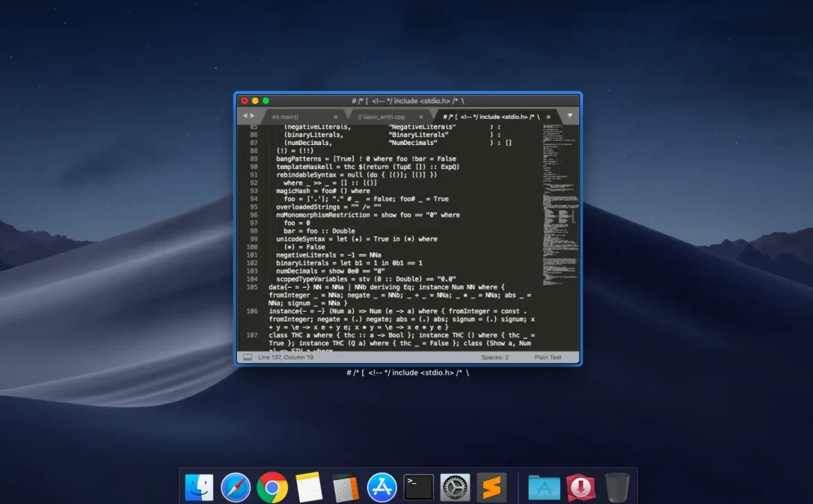The image size is (813, 504).
Task: Launch Safari from the Dock
Action: tap(236, 487)
